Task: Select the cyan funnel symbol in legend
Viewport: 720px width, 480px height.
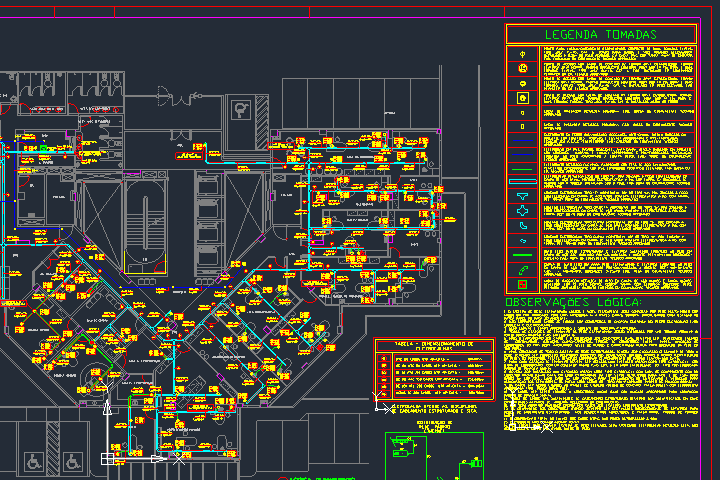Action: pyautogui.click(x=522, y=194)
